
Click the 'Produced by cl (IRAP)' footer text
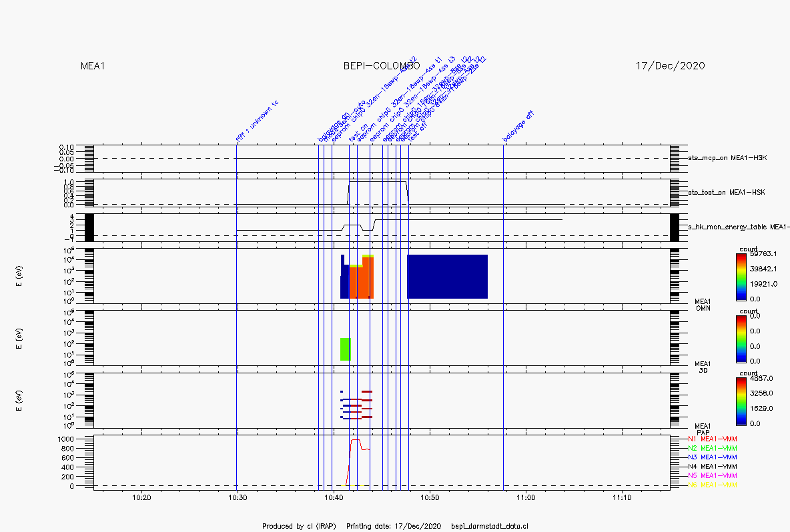click(x=299, y=527)
